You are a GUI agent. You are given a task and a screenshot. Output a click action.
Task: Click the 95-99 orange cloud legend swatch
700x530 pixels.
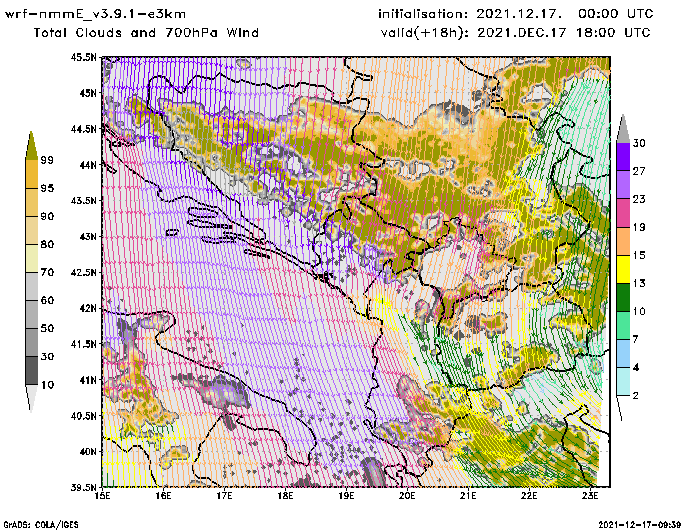(x=32, y=174)
